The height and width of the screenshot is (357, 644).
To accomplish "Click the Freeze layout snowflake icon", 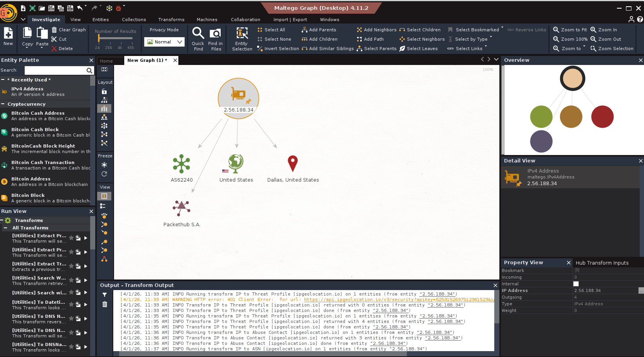I will tap(104, 165).
